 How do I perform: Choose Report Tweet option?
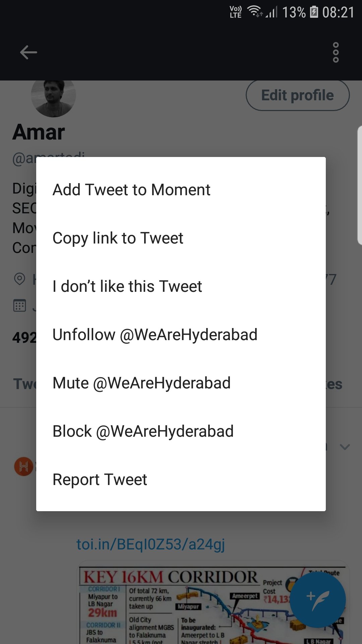pyautogui.click(x=100, y=480)
